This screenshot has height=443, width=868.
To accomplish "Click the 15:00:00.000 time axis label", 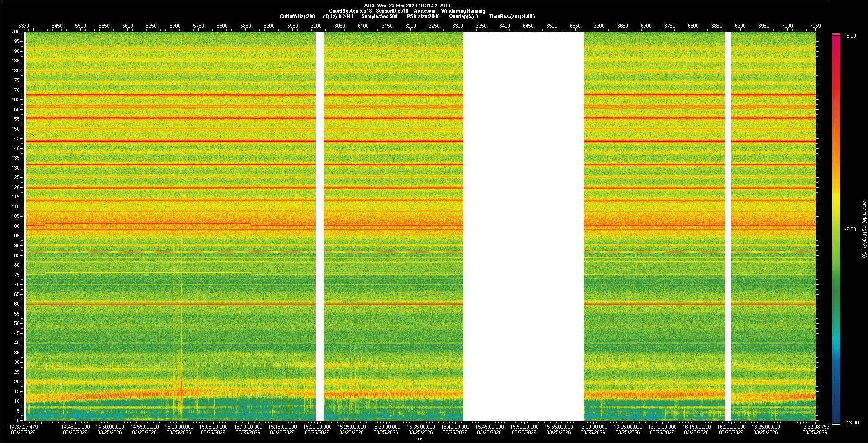I will (179, 427).
